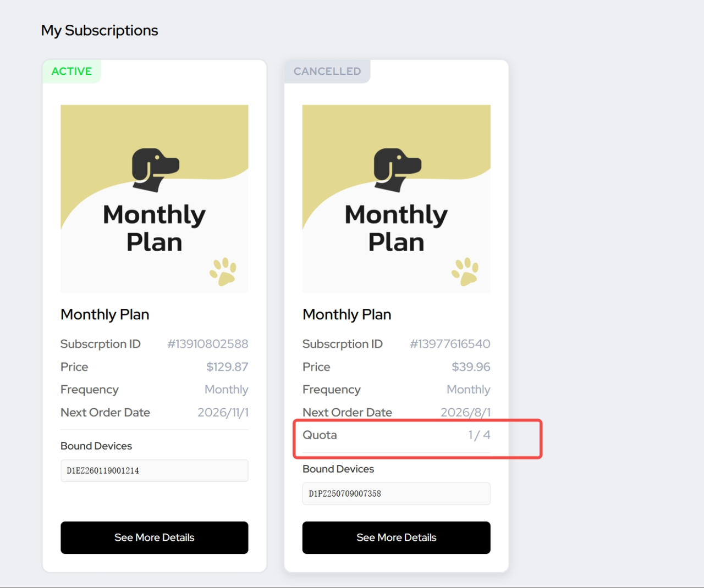The height and width of the screenshot is (588, 704).
Task: Click the paw print on the cancelled plan image
Action: tap(465, 271)
